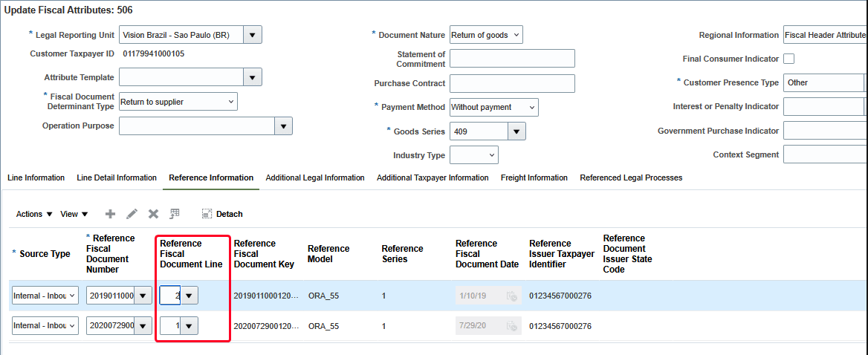Open the Document Nature dropdown

pyautogui.click(x=486, y=35)
